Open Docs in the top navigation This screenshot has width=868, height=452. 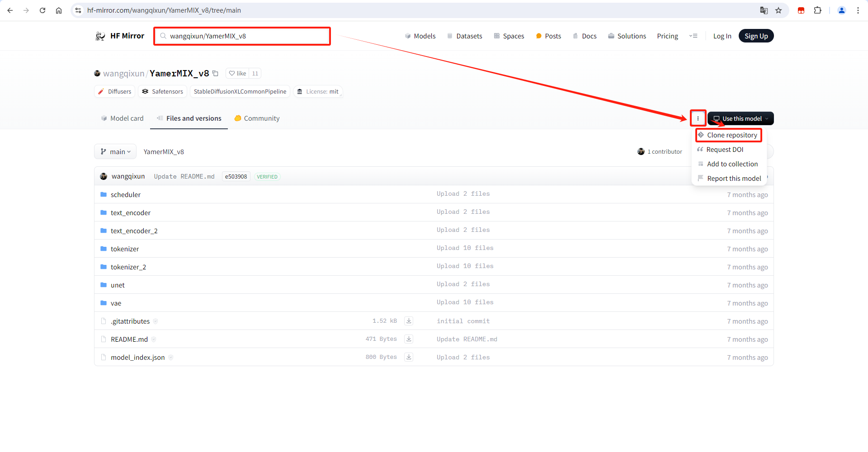coord(585,36)
